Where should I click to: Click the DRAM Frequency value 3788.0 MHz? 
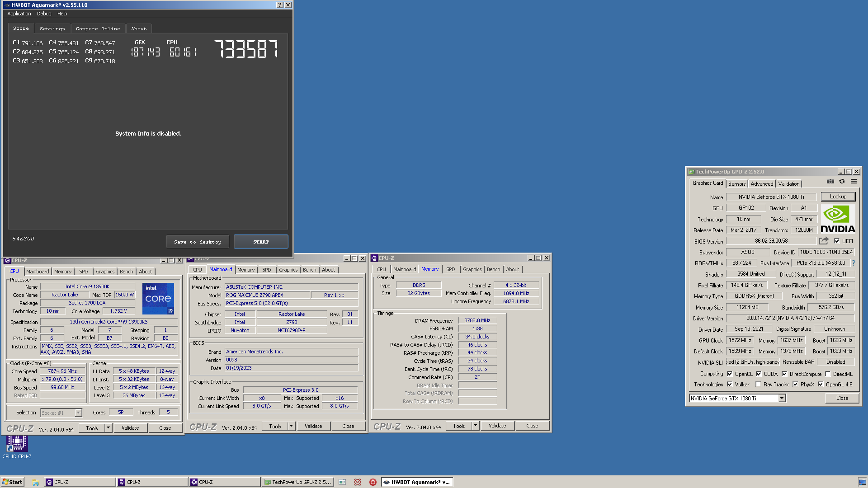tap(477, 320)
